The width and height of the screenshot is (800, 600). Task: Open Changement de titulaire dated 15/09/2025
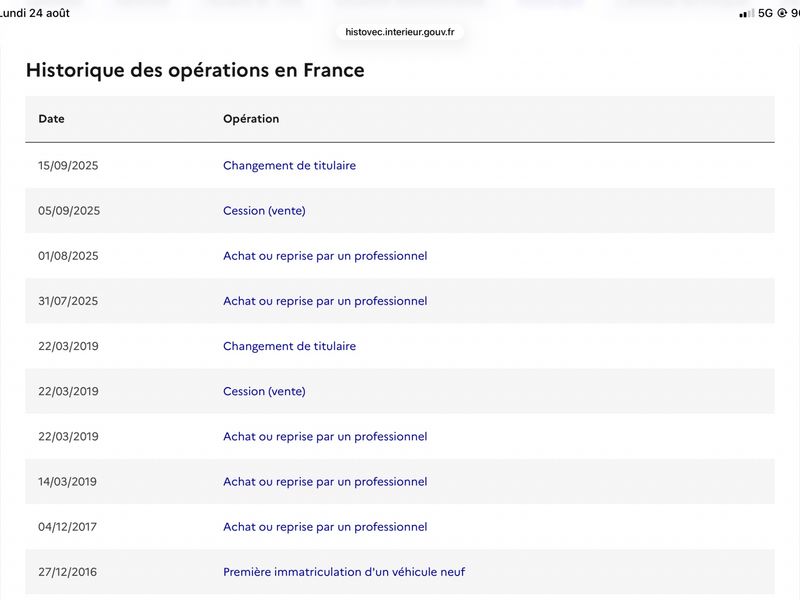tap(289, 165)
